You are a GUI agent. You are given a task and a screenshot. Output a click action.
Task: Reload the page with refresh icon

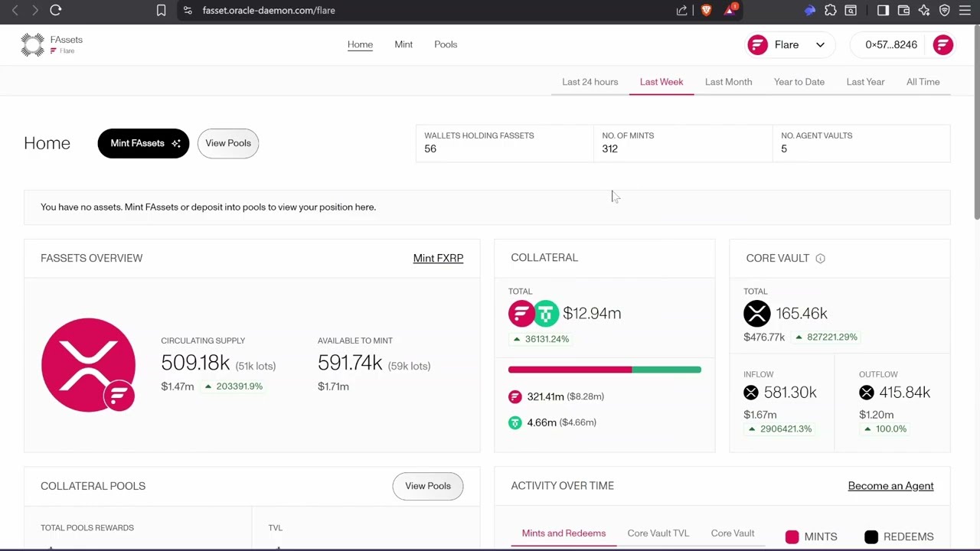point(56,10)
